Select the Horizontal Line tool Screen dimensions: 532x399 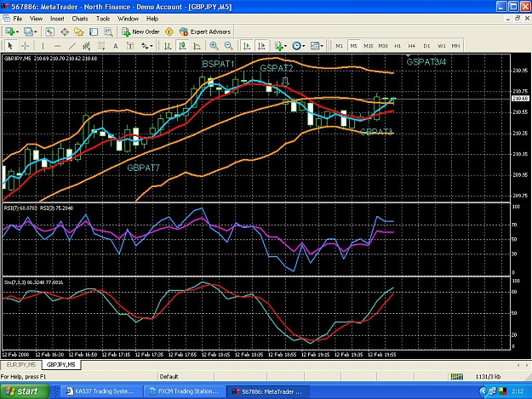(x=58, y=46)
